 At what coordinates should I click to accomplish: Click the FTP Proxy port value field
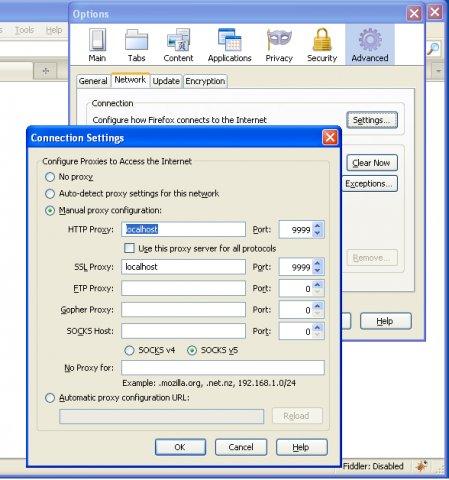(296, 288)
